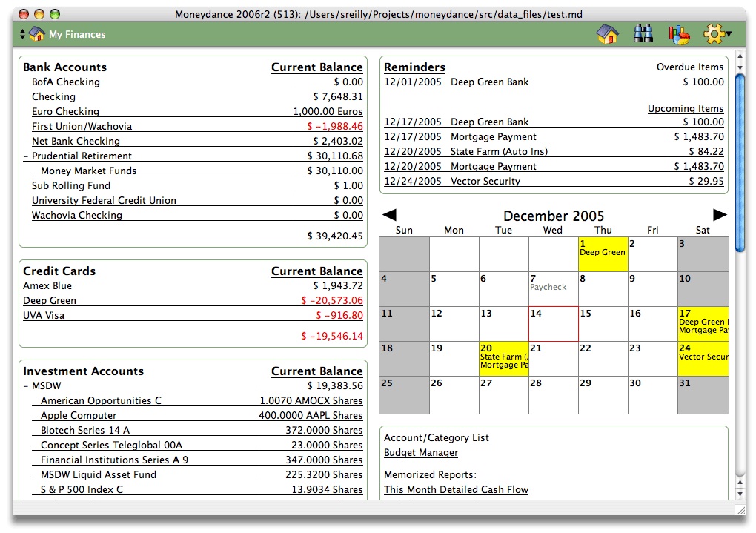Click the yellow minimize window button
This screenshot has width=756, height=533.
click(x=39, y=14)
